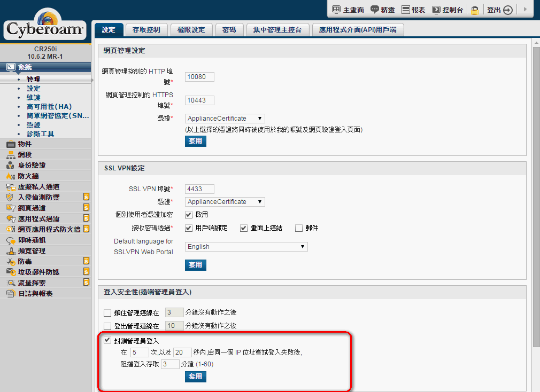Click the HTTPS 埠號 10443 field
This screenshot has height=392, width=540.
(199, 100)
